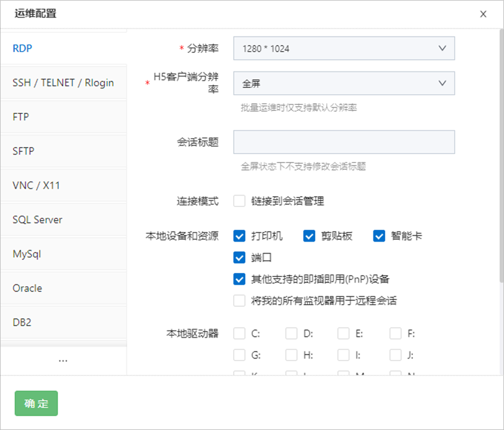Toggle the 剪贴板 checkbox
The height and width of the screenshot is (430, 504).
pyautogui.click(x=309, y=236)
